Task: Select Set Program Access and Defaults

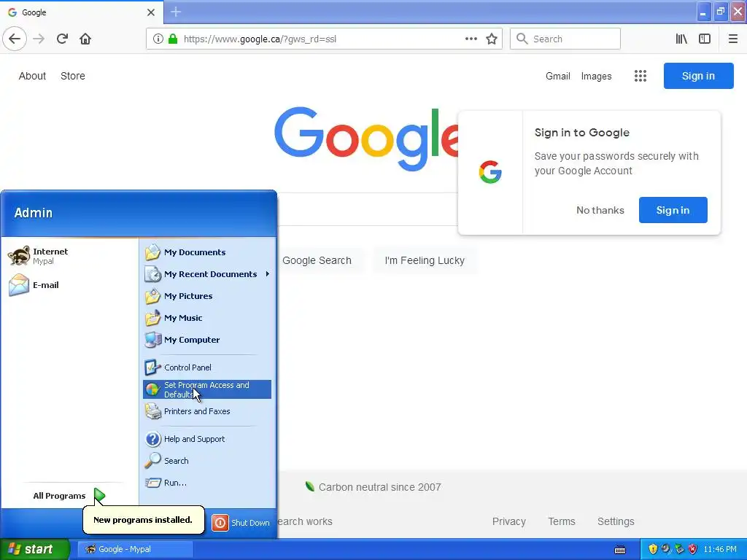Action: (207, 389)
